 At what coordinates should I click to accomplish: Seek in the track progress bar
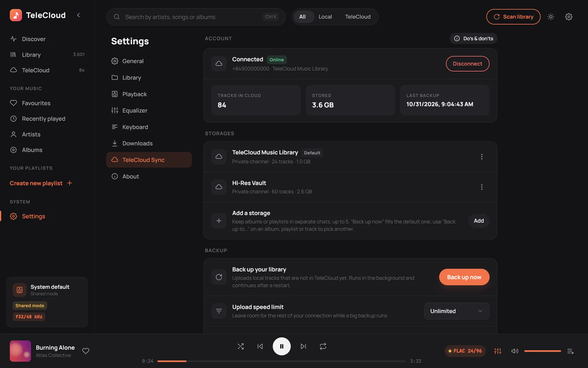tap(281, 361)
